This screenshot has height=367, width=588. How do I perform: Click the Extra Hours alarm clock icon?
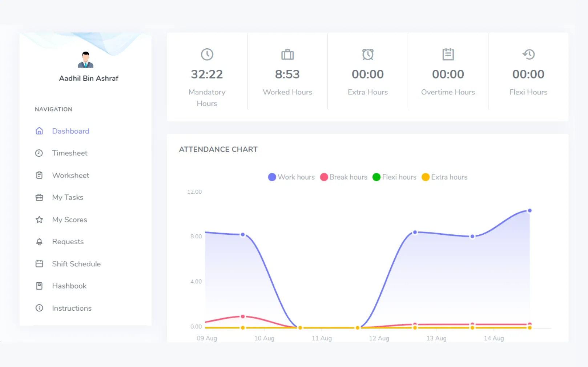(368, 55)
